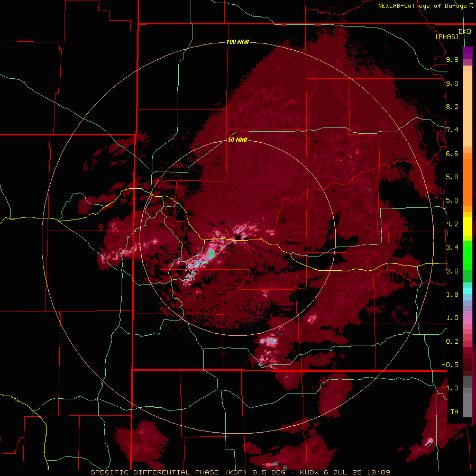Click the peach segment of the color bar
The height and width of the screenshot is (476, 476).
(x=467, y=108)
